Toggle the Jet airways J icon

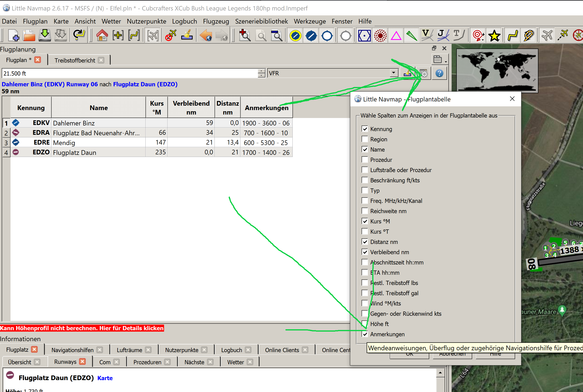(x=443, y=35)
